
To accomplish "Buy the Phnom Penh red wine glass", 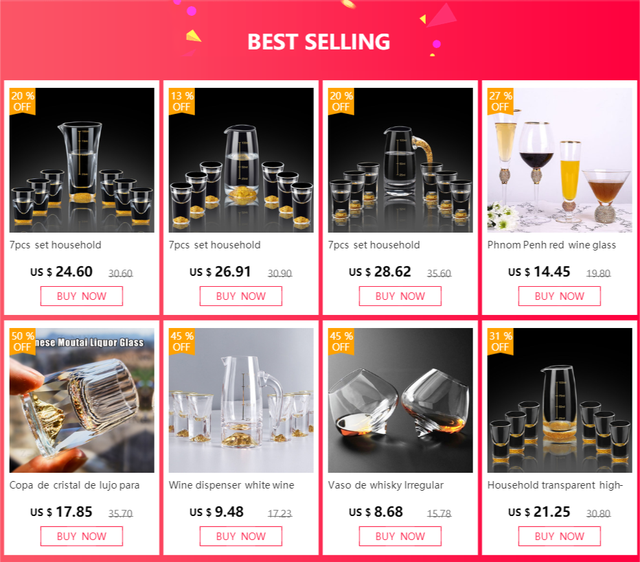I will (x=560, y=296).
